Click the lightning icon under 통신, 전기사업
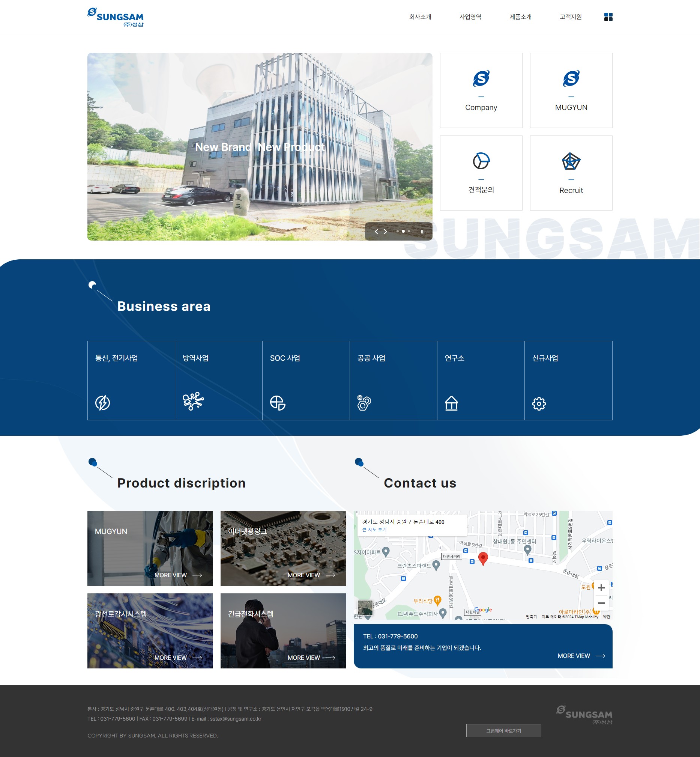 (103, 403)
